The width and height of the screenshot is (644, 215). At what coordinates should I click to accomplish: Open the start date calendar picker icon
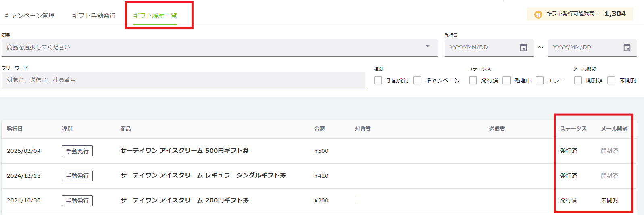click(x=523, y=48)
